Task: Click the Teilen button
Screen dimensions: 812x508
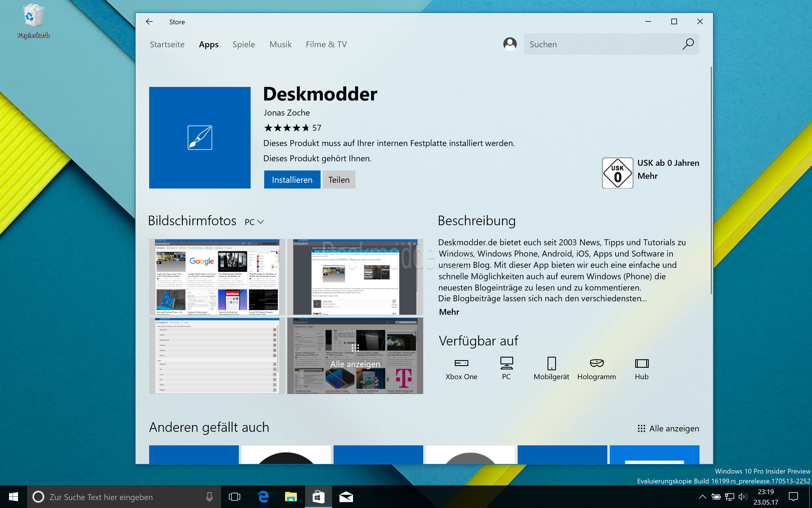Action: click(339, 180)
